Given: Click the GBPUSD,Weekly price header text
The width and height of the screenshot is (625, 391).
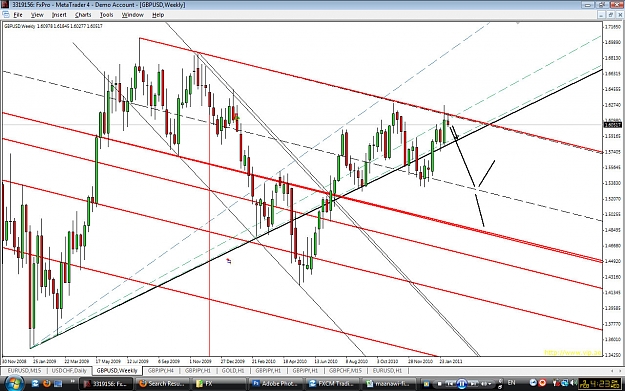Looking at the screenshot, I should 53,26.
